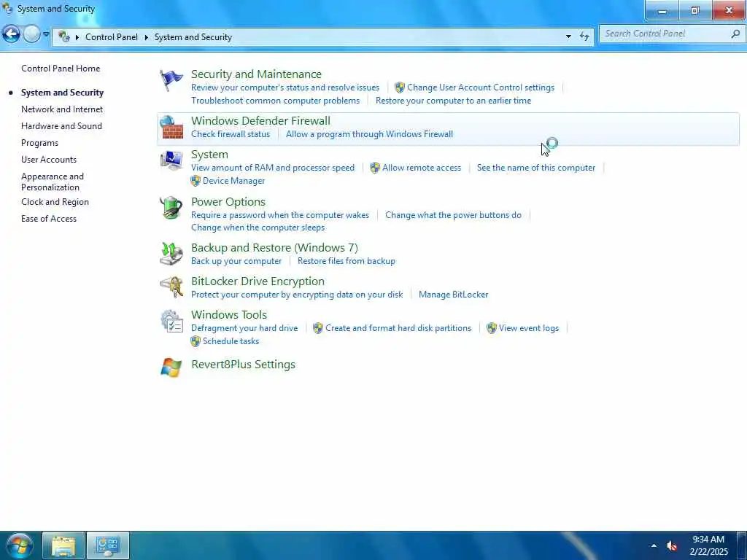The width and height of the screenshot is (747, 560).
Task: Open User Accounts category
Action: [x=49, y=160]
